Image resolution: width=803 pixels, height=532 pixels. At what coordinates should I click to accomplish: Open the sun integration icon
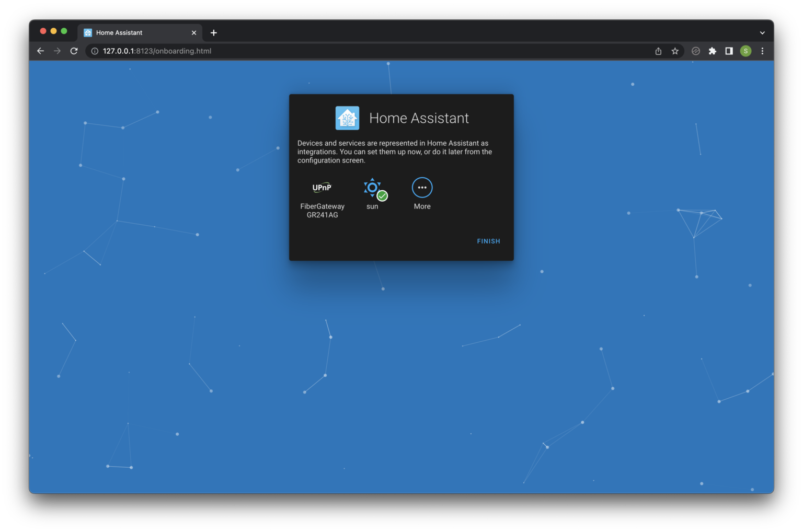coord(372,187)
